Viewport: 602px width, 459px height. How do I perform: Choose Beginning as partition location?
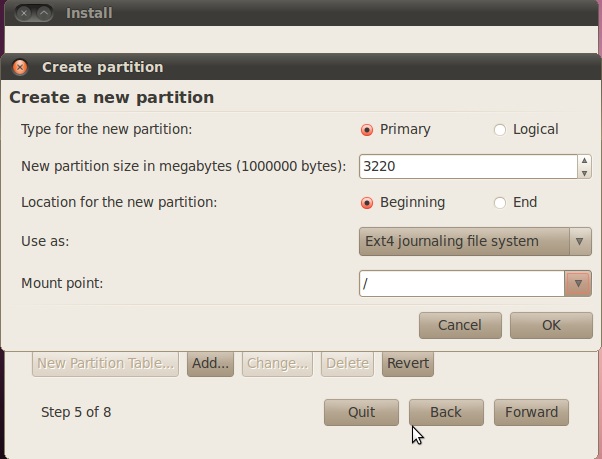coord(367,202)
